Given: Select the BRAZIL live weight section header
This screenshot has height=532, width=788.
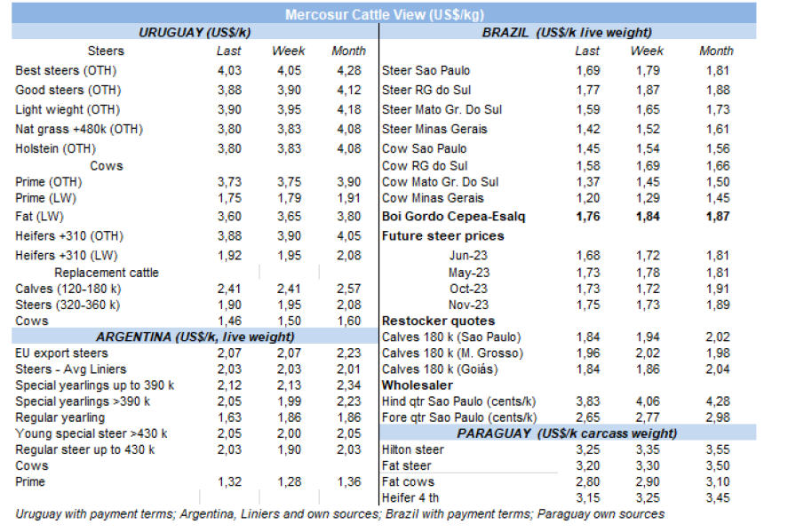Looking at the screenshot, I should (567, 32).
